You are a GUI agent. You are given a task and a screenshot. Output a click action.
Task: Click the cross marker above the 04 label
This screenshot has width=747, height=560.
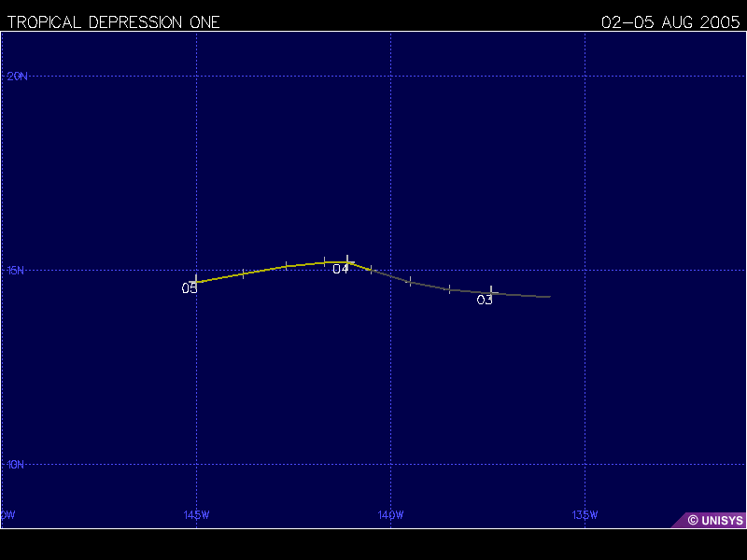coord(347,261)
